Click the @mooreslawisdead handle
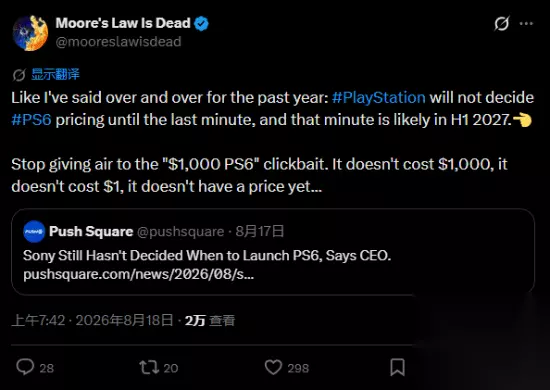The width and height of the screenshot is (550, 390). [118, 42]
